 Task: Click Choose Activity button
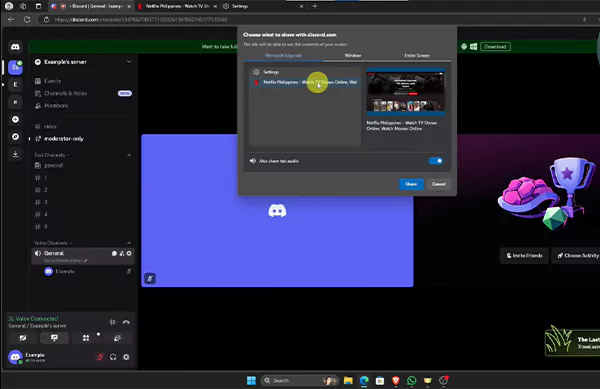tap(577, 256)
